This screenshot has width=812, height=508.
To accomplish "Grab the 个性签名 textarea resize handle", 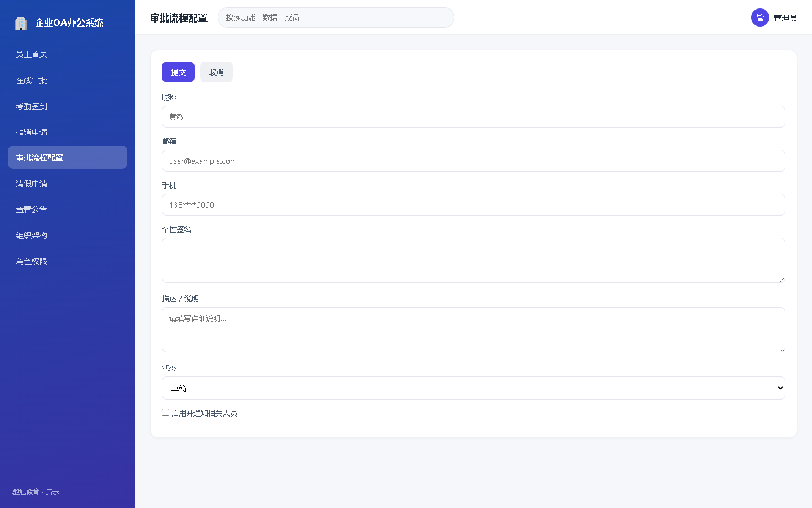I will coord(782,279).
